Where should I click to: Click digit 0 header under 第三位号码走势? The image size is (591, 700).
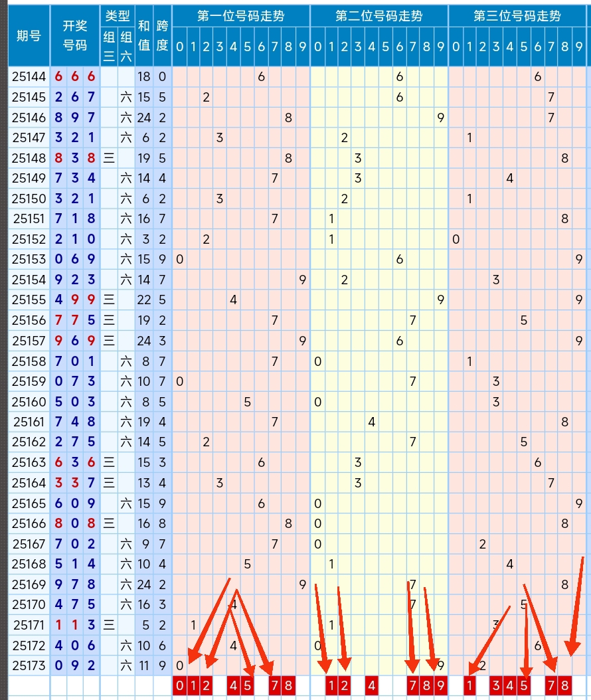pyautogui.click(x=456, y=47)
